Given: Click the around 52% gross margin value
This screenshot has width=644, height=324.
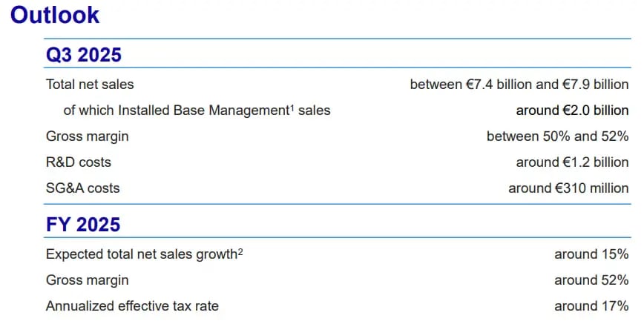Looking at the screenshot, I should tap(591, 280).
